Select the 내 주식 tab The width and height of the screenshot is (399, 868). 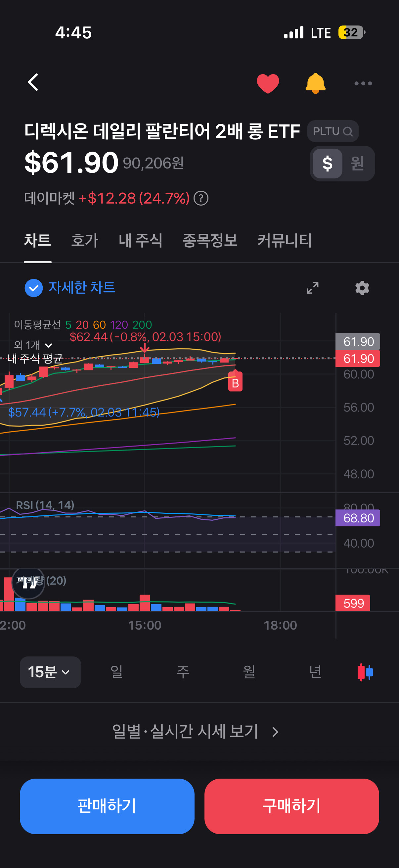point(140,241)
